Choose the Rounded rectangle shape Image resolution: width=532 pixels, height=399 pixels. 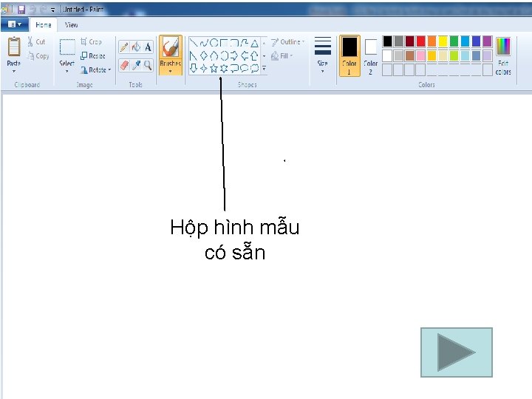(x=234, y=43)
